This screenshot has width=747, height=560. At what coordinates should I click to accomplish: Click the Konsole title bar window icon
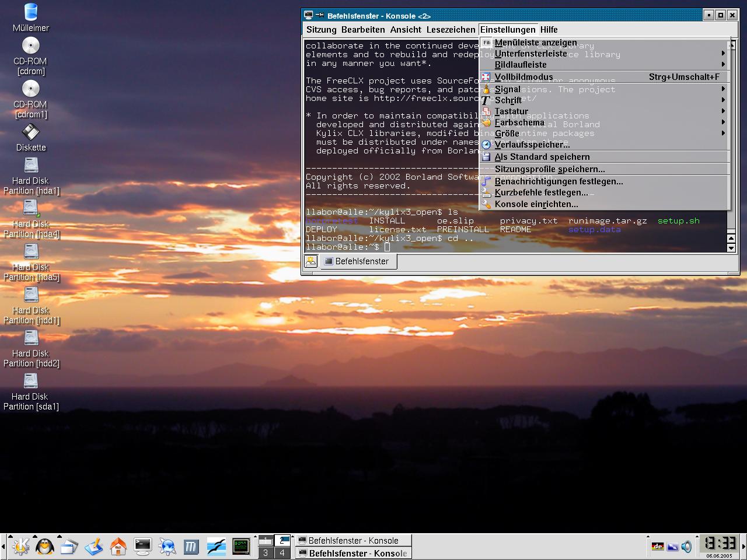tap(309, 16)
